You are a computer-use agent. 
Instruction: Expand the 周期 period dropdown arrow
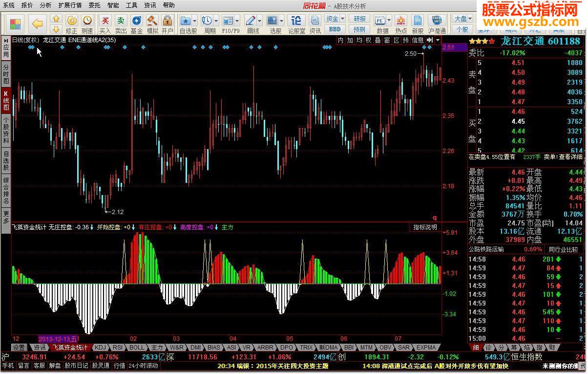[x=215, y=21]
